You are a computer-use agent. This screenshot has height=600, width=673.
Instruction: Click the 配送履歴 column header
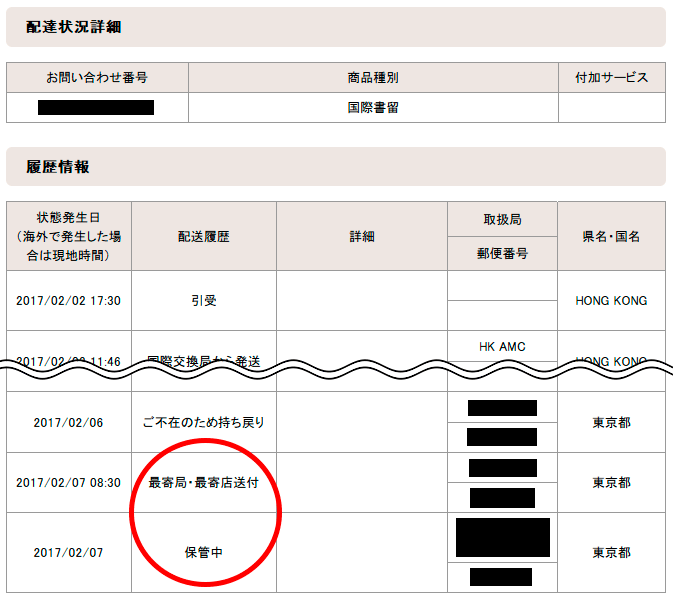tap(204, 237)
